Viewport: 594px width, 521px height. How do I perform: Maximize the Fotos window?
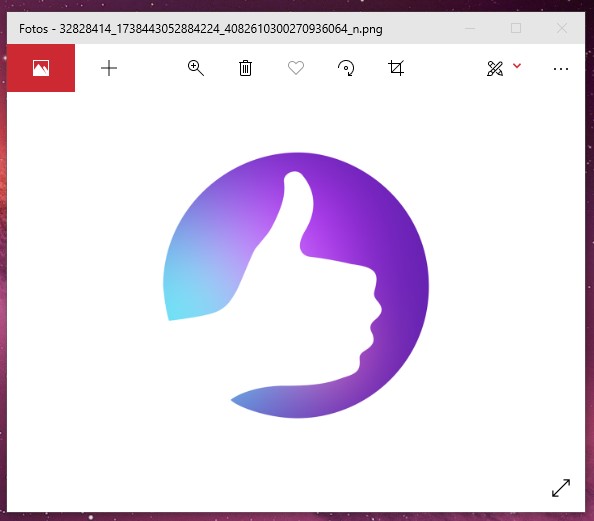coord(516,28)
